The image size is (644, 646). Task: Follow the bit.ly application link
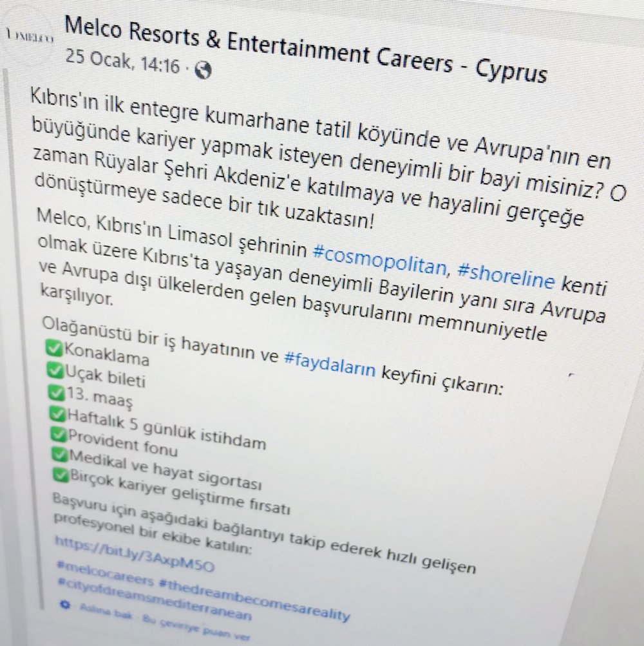135,554
